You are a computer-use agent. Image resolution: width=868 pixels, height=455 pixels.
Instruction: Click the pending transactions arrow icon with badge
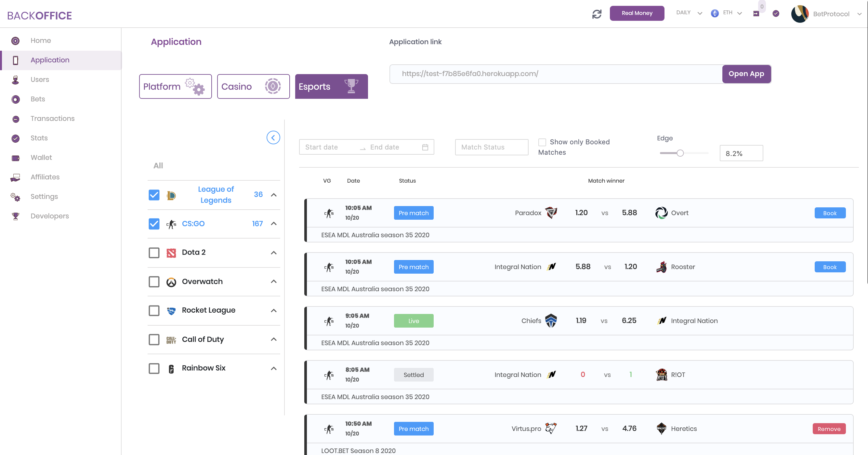pyautogui.click(x=757, y=14)
